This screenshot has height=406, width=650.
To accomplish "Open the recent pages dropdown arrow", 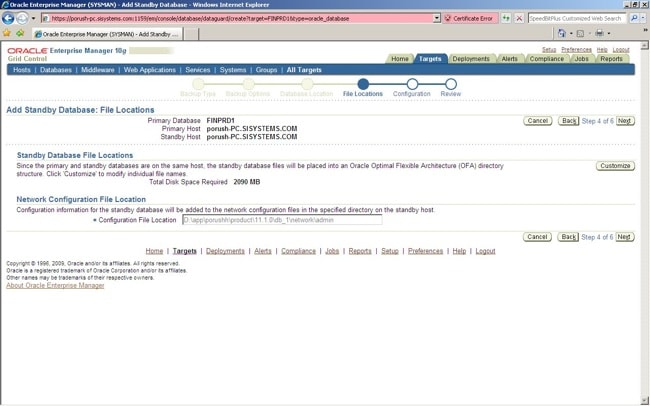I will (34, 19).
